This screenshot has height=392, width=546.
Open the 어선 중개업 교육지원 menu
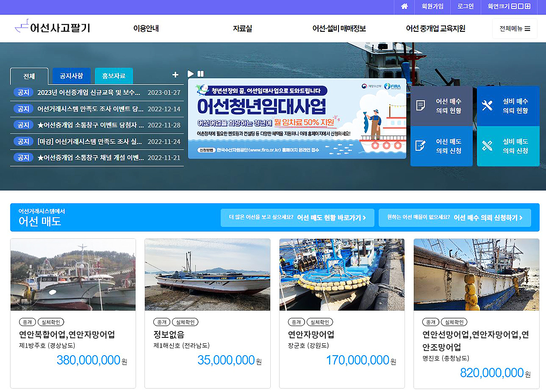coord(435,29)
